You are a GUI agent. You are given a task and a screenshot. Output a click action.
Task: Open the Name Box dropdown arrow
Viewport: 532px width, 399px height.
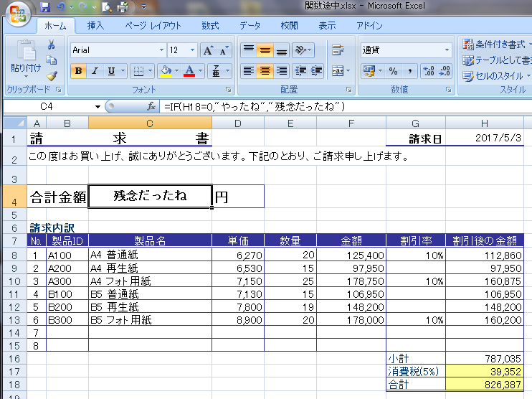[x=98, y=106]
